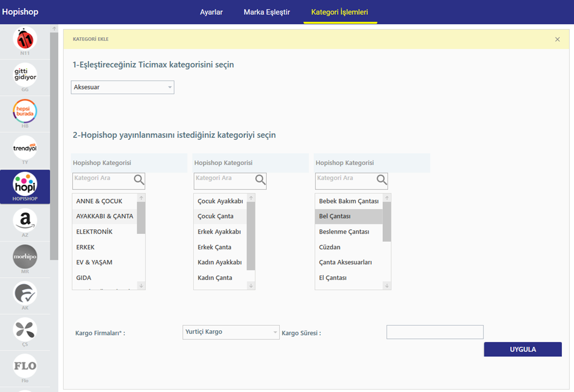Click second category list scroll-up arrow
Viewport: 574px width, 392px height.
(x=251, y=198)
